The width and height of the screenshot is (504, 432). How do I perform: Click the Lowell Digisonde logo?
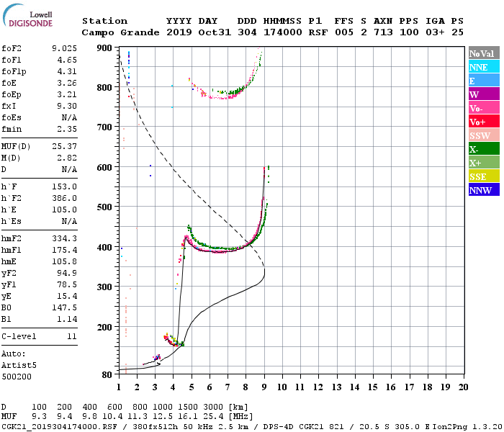pyautogui.click(x=27, y=16)
